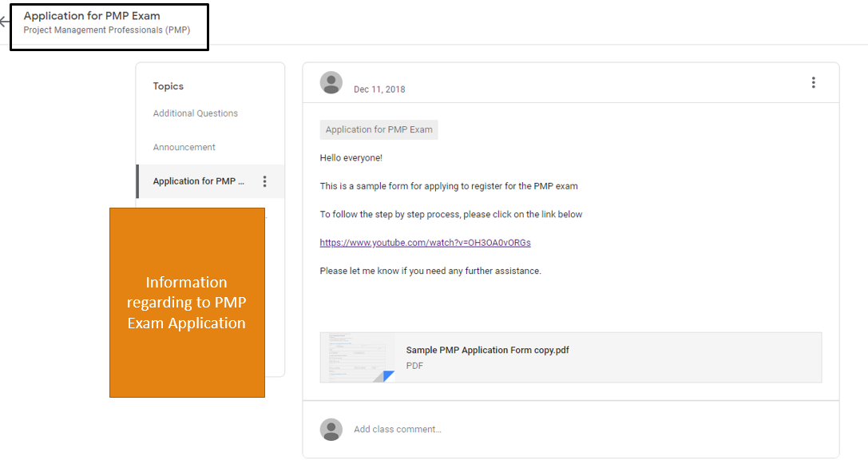Click the orange PMP Exam Application info box
The width and height of the screenshot is (868, 468).
[187, 303]
